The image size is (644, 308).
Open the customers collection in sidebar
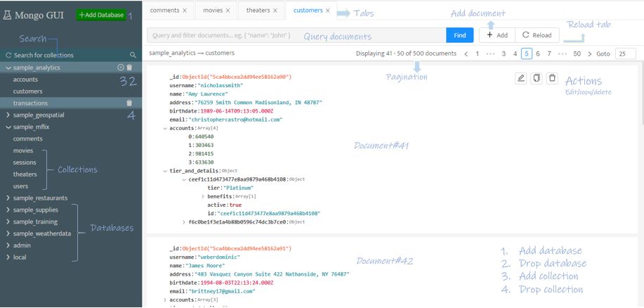[27, 91]
